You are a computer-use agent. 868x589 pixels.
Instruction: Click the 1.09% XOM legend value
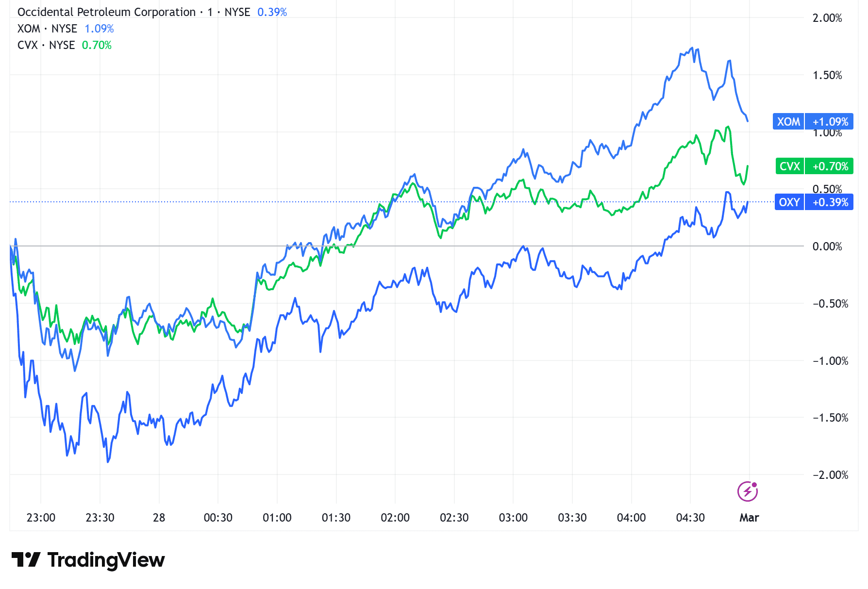tap(99, 29)
